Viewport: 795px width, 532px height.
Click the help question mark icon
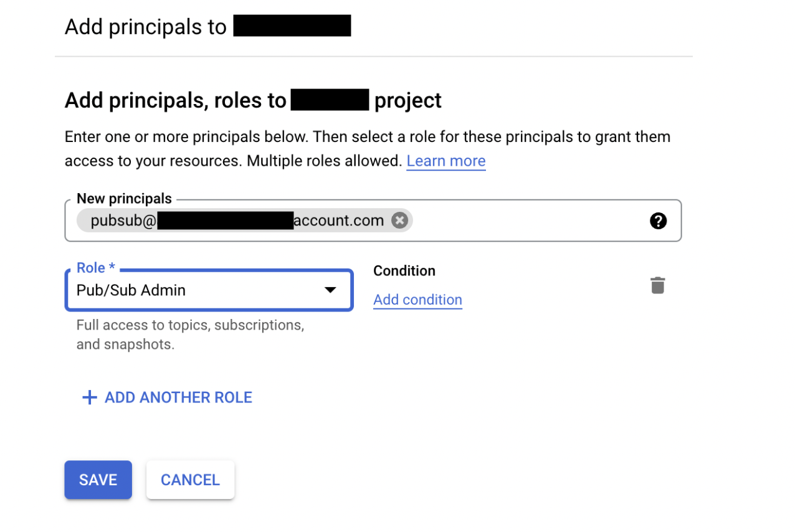(658, 221)
